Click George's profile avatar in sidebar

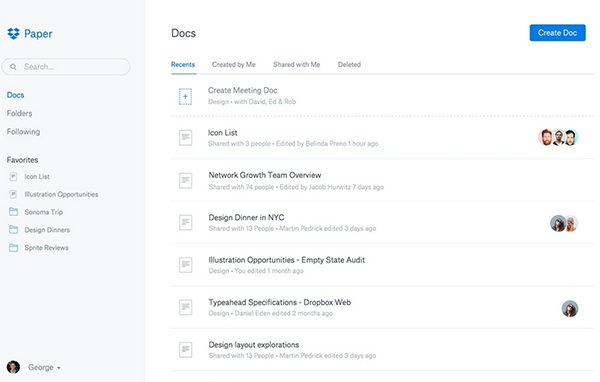(13, 367)
